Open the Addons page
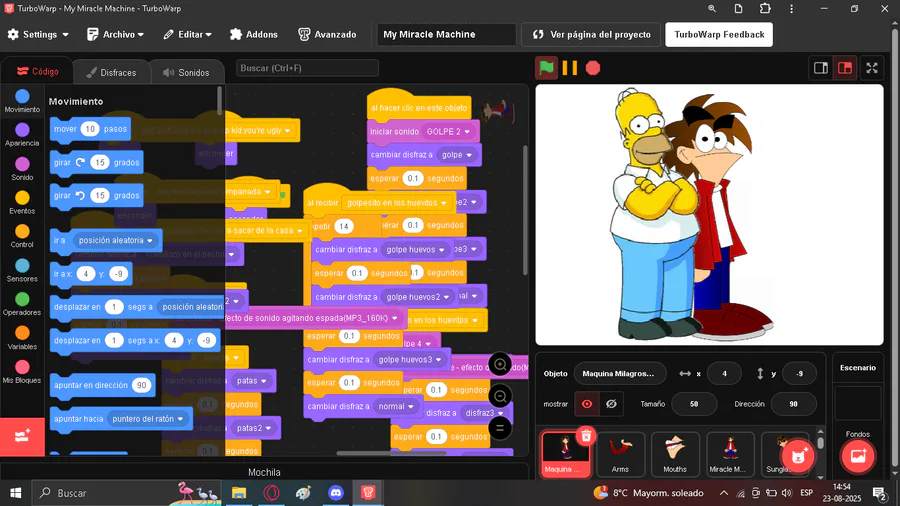Image resolution: width=900 pixels, height=506 pixels. (254, 34)
